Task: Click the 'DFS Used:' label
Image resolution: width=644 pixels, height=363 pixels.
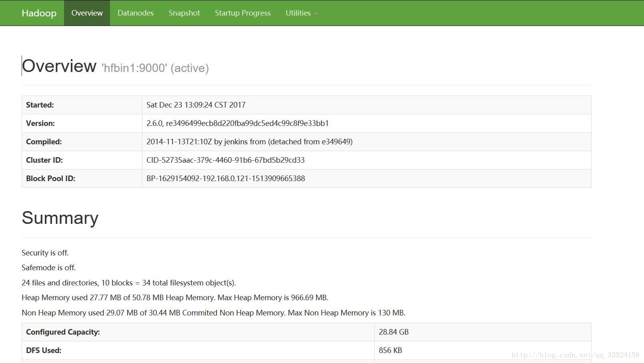Action: pos(44,350)
